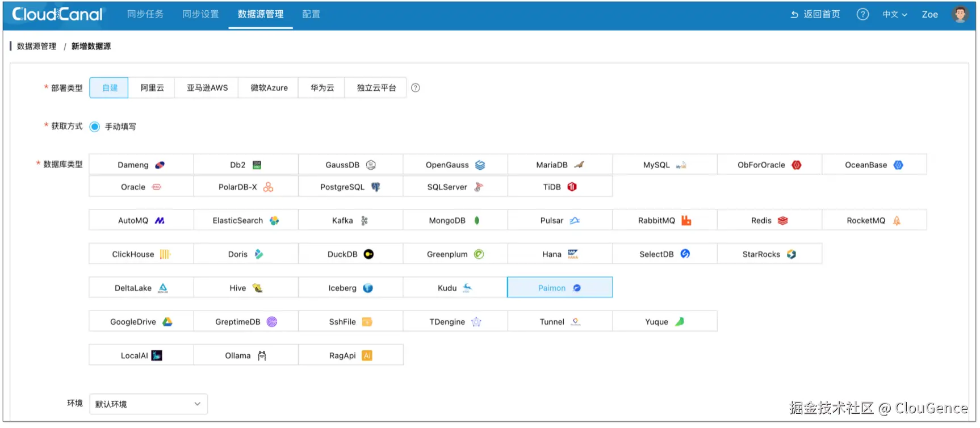Click the help icon beside deployment types
Viewport: 980px width, 428px height.
416,88
